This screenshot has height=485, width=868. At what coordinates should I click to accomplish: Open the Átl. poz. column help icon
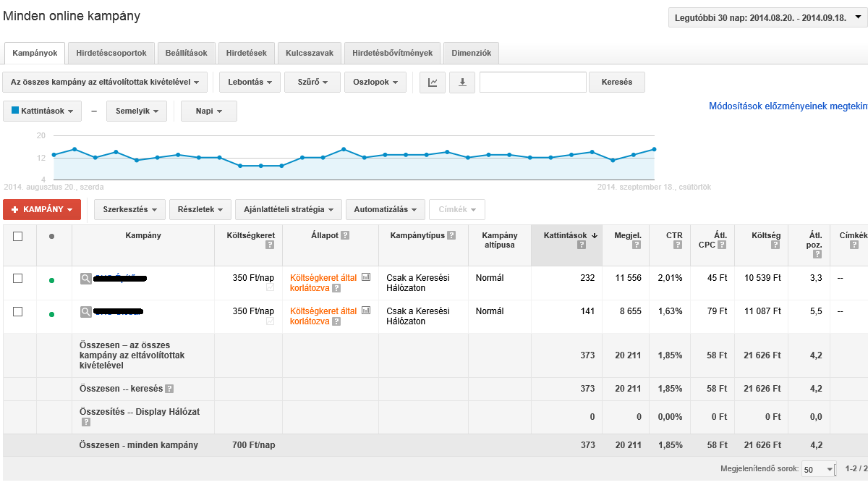[x=817, y=255]
